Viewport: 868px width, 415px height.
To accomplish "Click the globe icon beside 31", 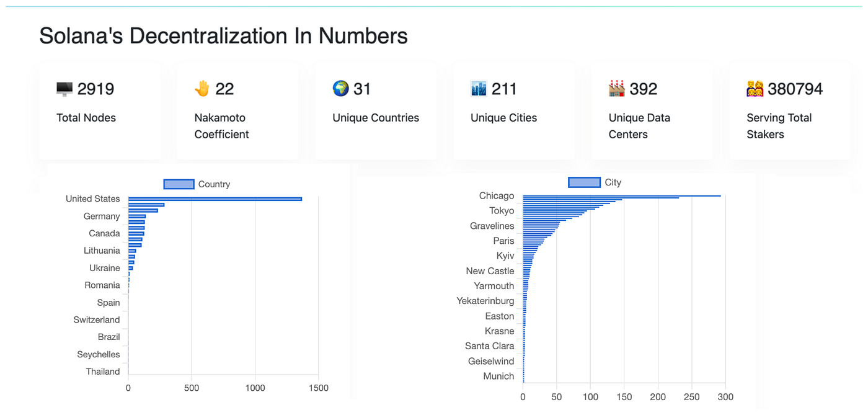I will point(340,89).
